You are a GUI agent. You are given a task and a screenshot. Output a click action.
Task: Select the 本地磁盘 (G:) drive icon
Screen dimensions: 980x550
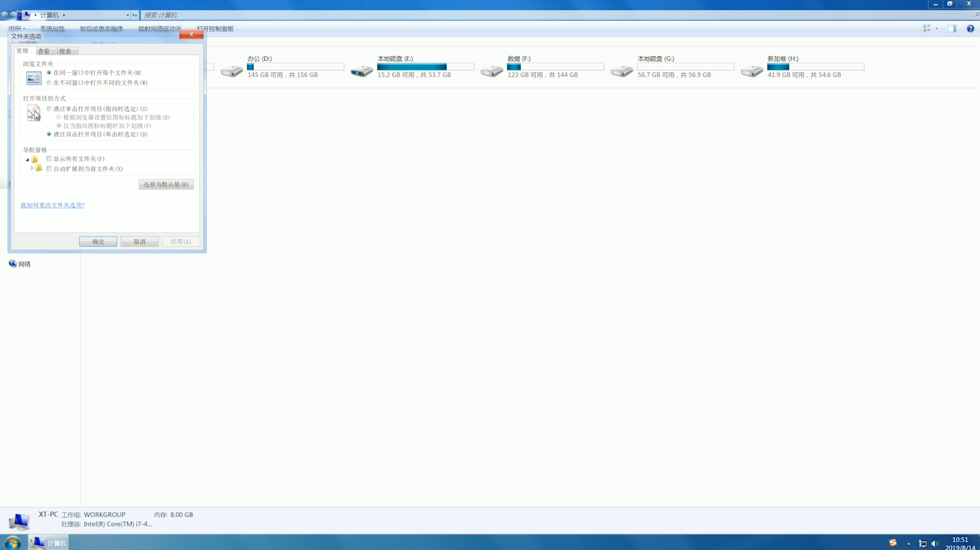tap(621, 71)
